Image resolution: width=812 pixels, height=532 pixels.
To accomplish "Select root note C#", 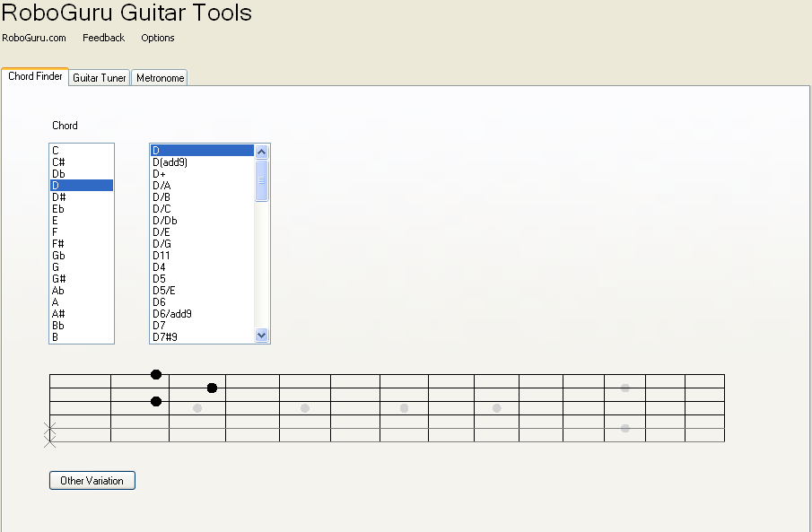I will 82,162.
